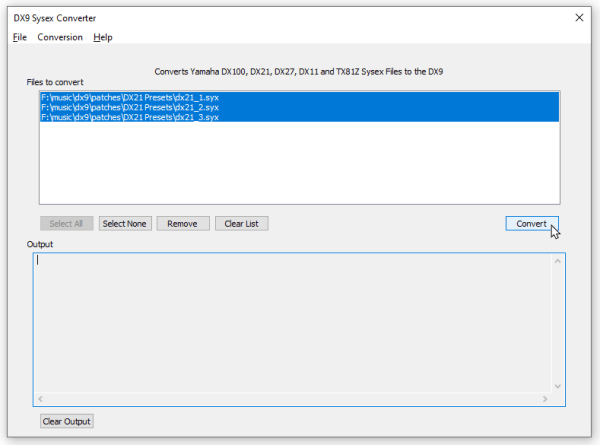Click the Output box scroll right arrow
The height and width of the screenshot is (445, 600).
click(x=545, y=399)
